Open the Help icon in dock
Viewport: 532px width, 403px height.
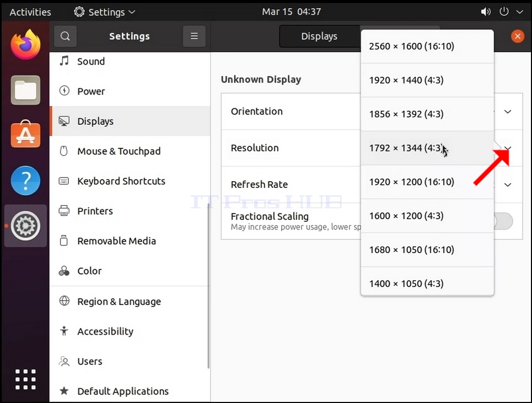pos(26,181)
